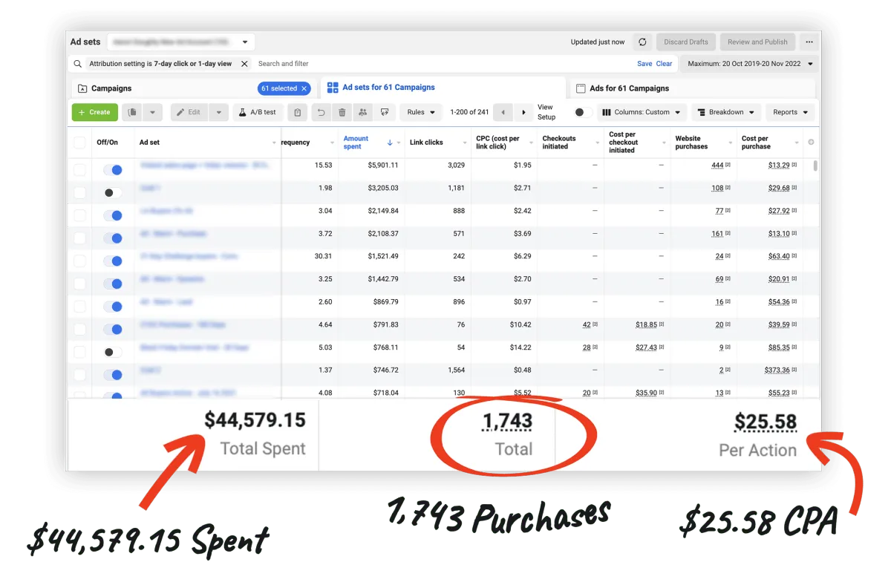The image size is (891, 588).
Task: Click the Campaigns folder icon
Action: click(82, 88)
